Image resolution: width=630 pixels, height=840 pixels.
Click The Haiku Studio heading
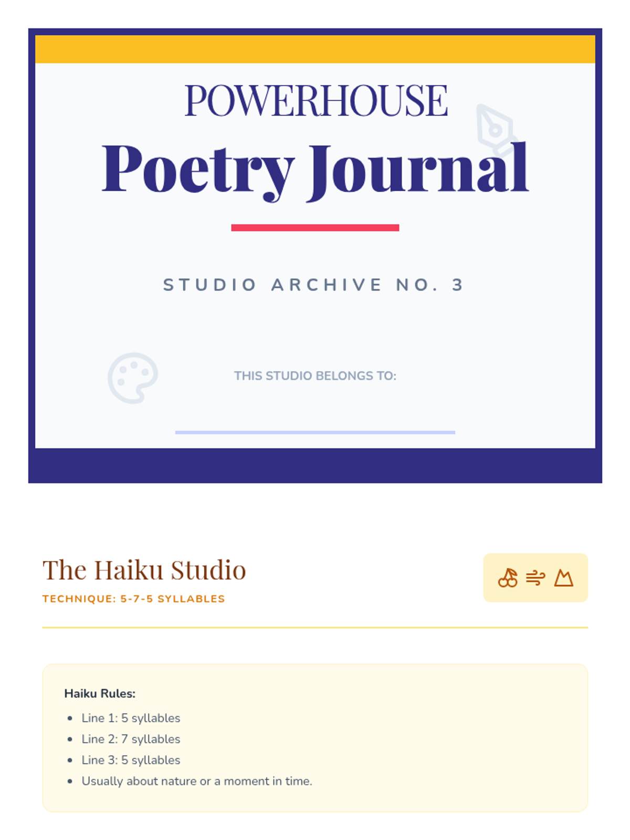tap(144, 570)
